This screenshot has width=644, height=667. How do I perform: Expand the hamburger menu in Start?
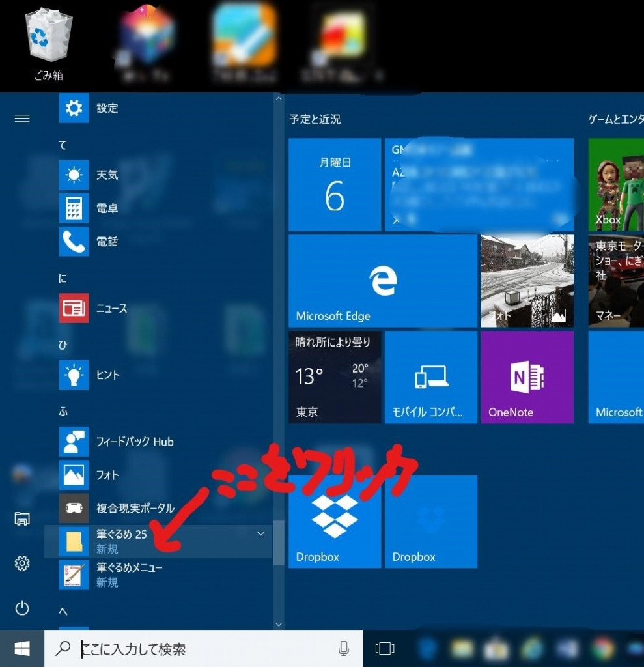[x=22, y=119]
